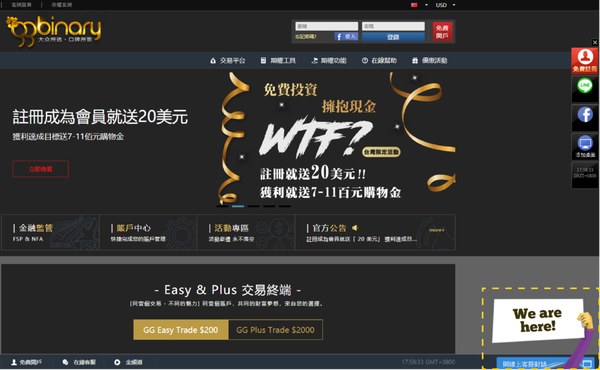Click the WTF promotional banner image

click(x=337, y=138)
